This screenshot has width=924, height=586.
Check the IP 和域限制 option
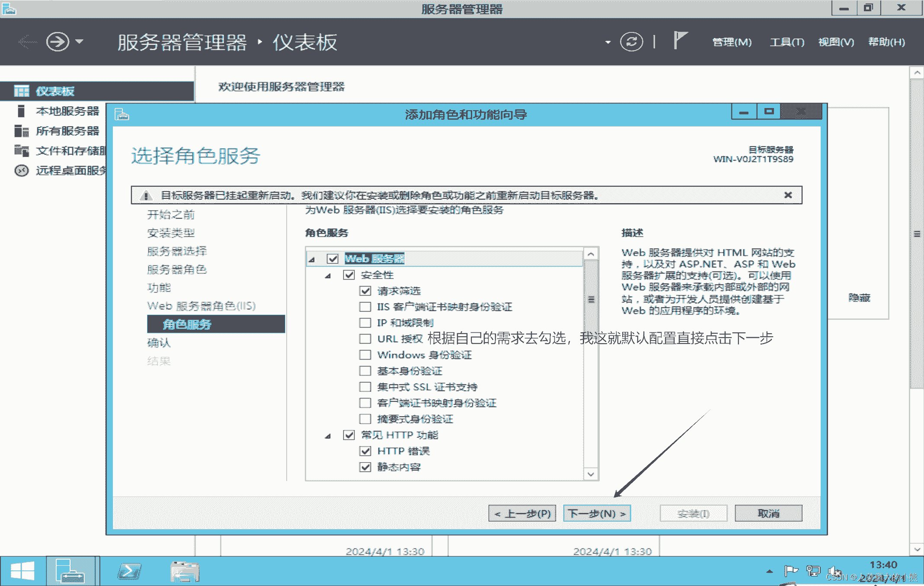[365, 323]
